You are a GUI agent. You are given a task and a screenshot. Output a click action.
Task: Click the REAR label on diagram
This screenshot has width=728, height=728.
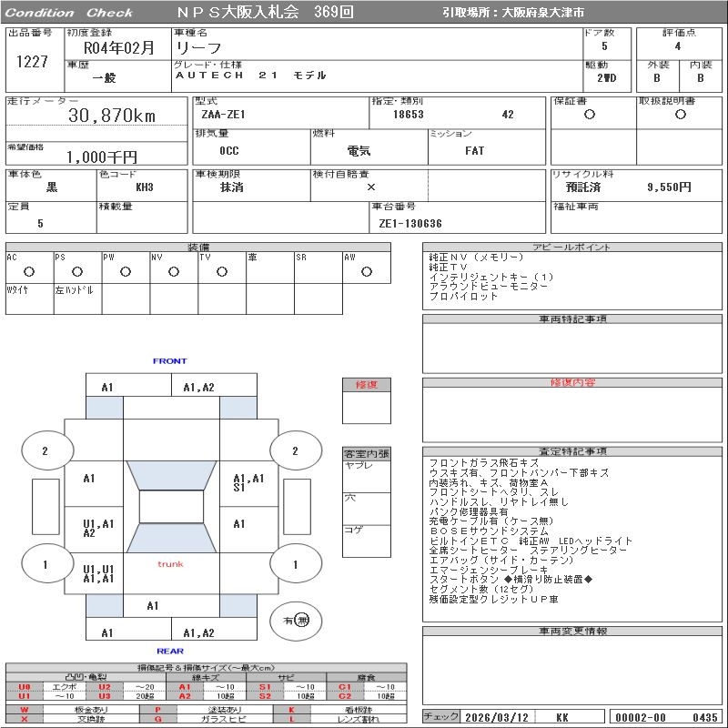170,651
